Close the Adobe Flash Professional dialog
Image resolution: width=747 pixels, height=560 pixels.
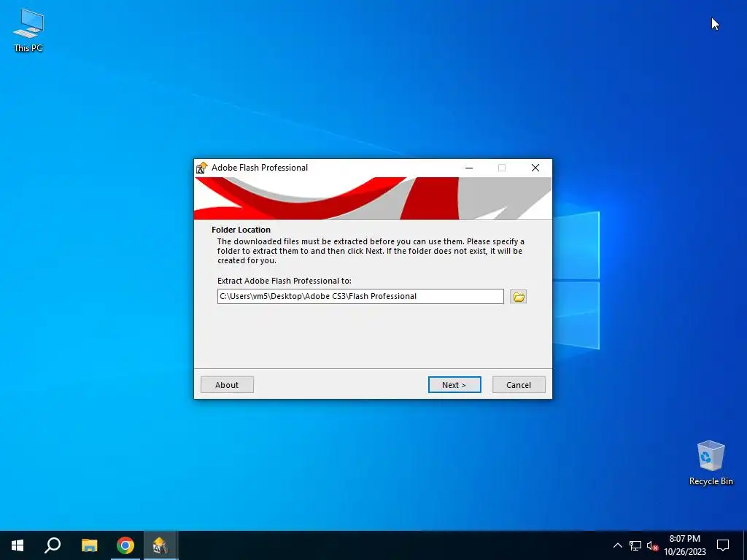click(535, 168)
